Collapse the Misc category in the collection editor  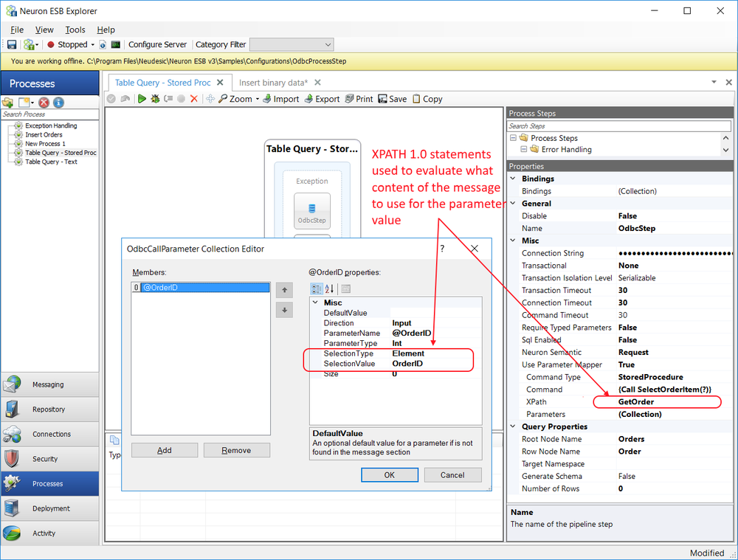(x=316, y=303)
